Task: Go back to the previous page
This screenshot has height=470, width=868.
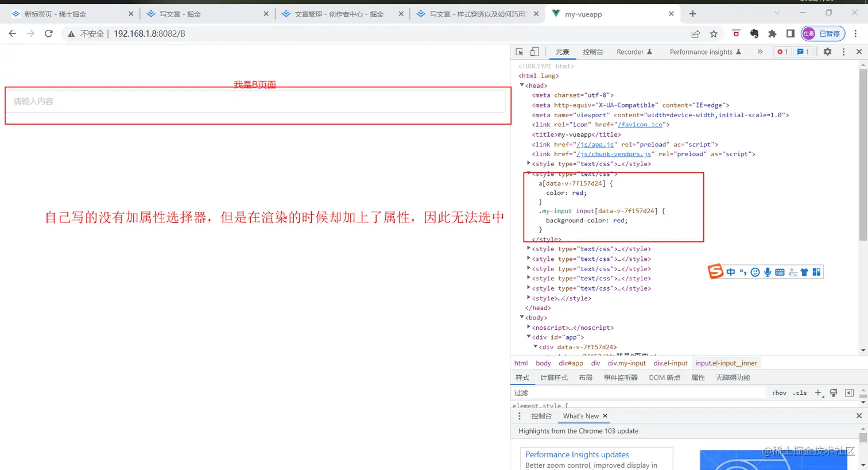Action: coord(13,34)
